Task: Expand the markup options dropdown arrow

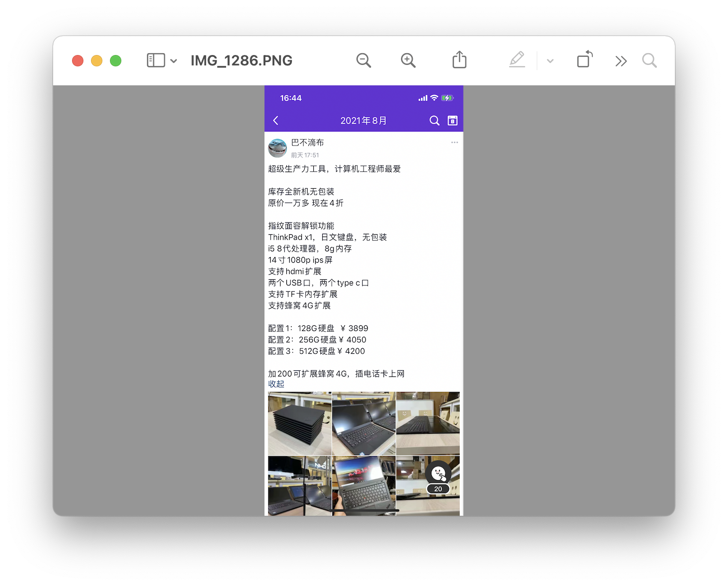Action: tap(550, 61)
